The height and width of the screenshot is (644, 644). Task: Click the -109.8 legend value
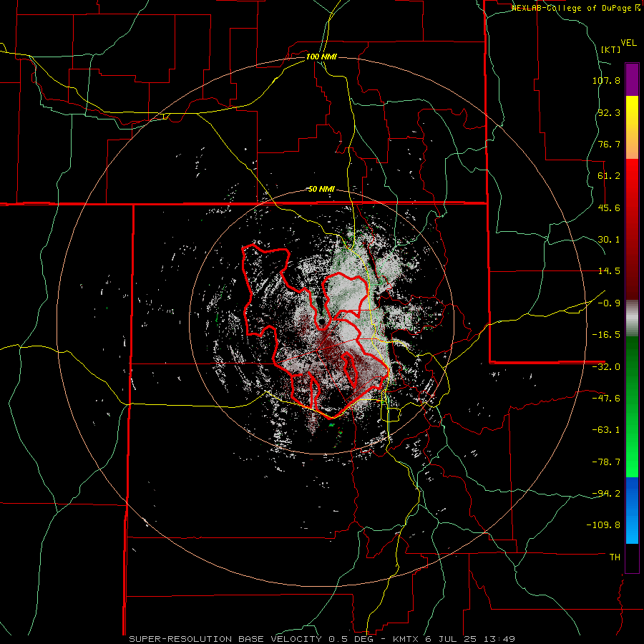pos(604,525)
